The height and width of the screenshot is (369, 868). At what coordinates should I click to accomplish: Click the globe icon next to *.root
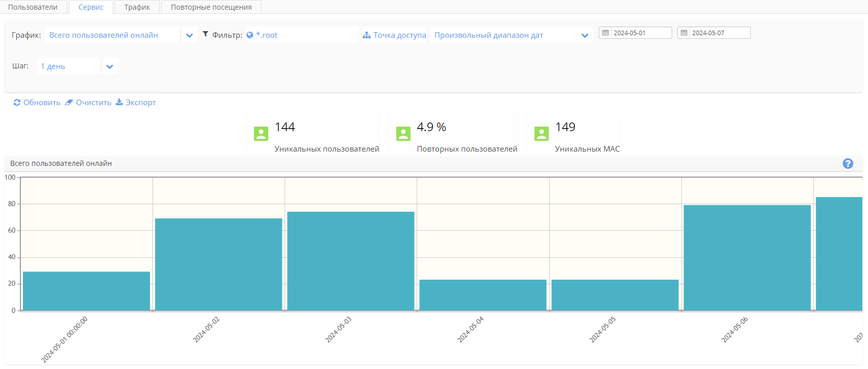250,35
